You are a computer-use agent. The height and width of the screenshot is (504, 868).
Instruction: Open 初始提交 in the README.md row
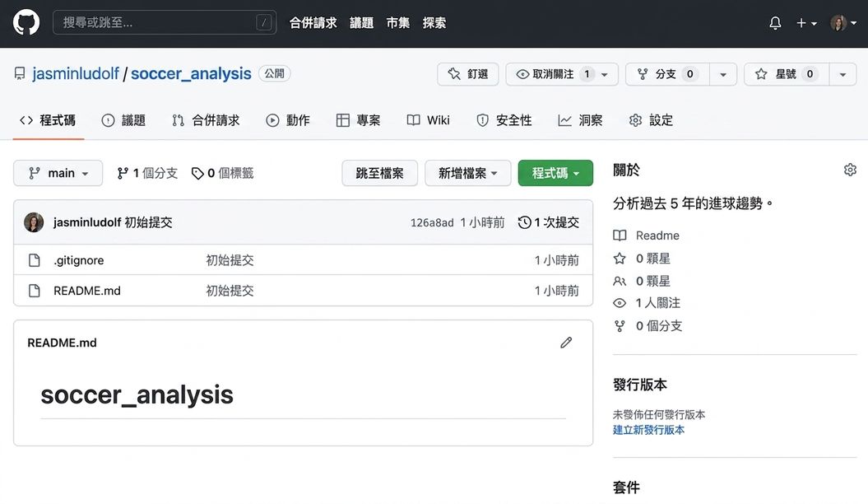(230, 291)
